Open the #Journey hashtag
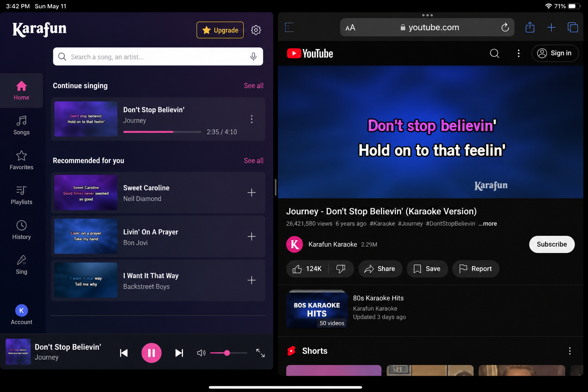 [x=410, y=224]
